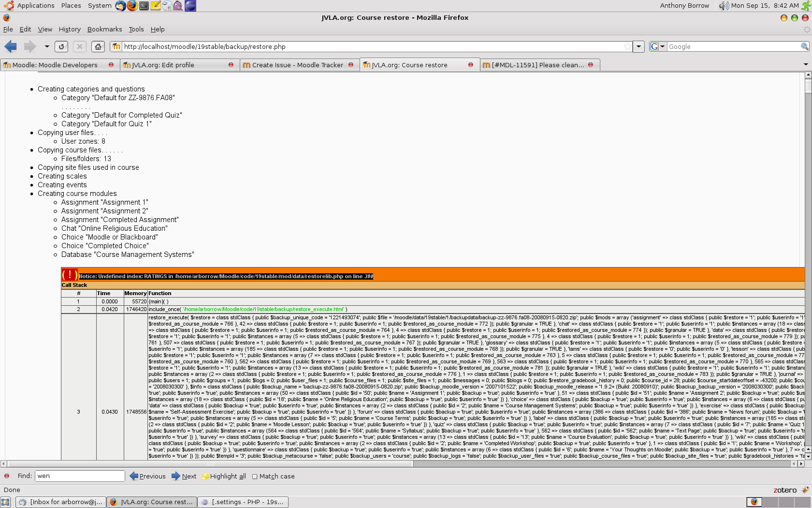Switch to .settings - PHP taskbar window
Viewport: 812px width, 508px height.
(x=243, y=502)
